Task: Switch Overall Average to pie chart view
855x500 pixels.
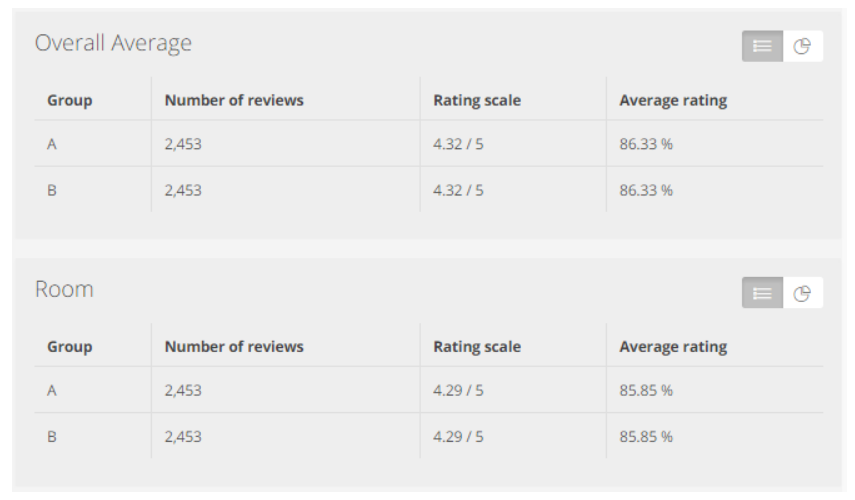Action: [x=803, y=46]
